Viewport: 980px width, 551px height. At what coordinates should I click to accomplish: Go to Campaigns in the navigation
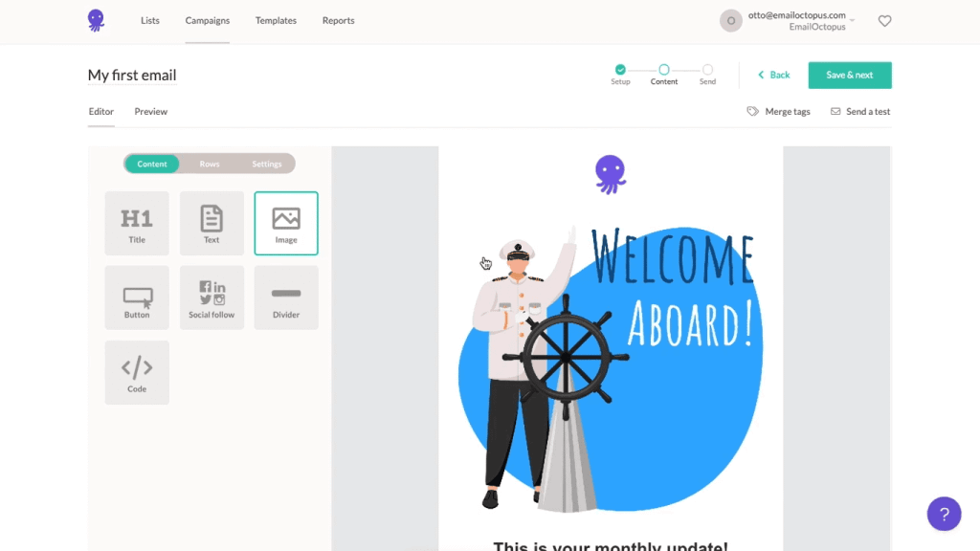point(208,21)
